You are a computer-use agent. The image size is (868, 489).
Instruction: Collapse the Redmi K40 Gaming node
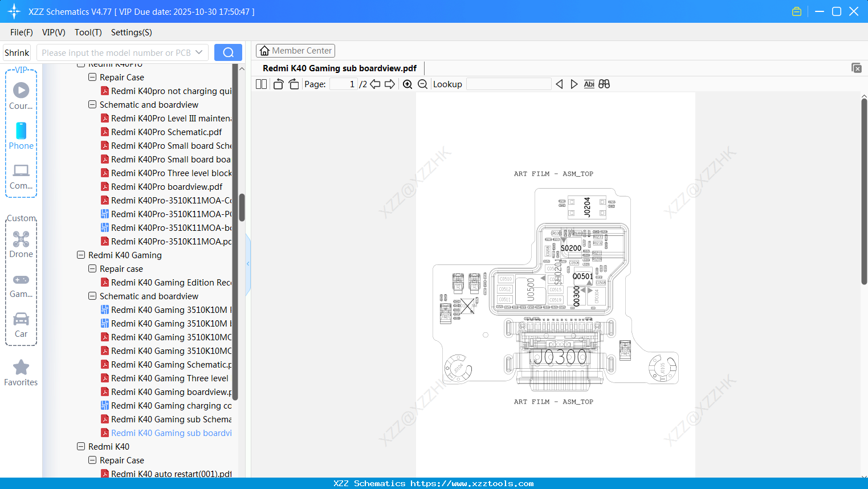(81, 255)
